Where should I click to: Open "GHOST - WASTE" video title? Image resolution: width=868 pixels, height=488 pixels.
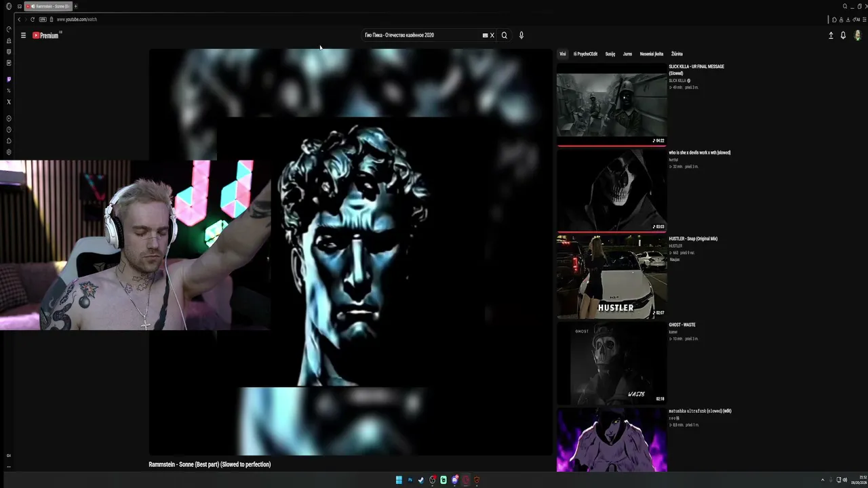[682, 325]
